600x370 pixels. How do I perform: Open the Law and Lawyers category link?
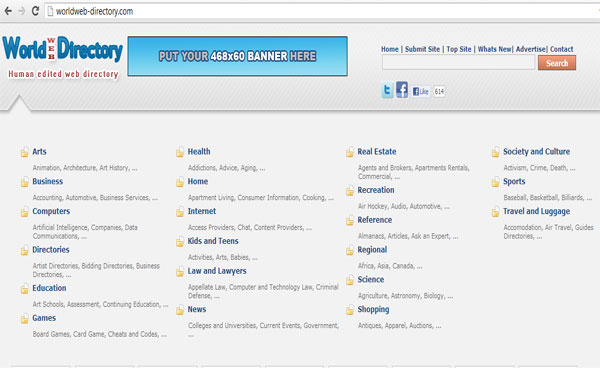click(217, 271)
